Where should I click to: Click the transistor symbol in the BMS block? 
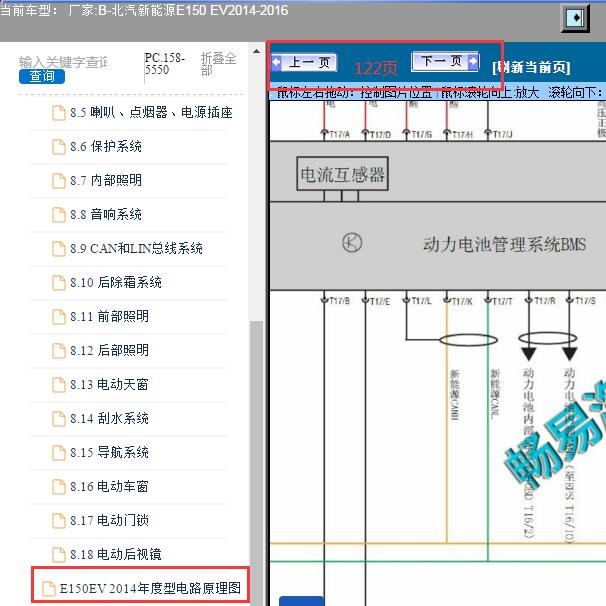point(352,243)
